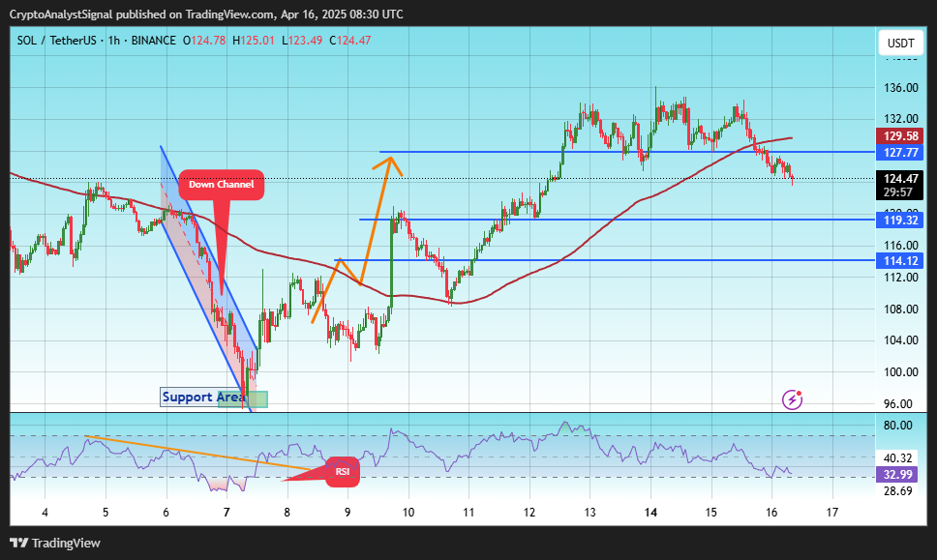Open the USDT currency selector
937x560 pixels.
point(900,43)
